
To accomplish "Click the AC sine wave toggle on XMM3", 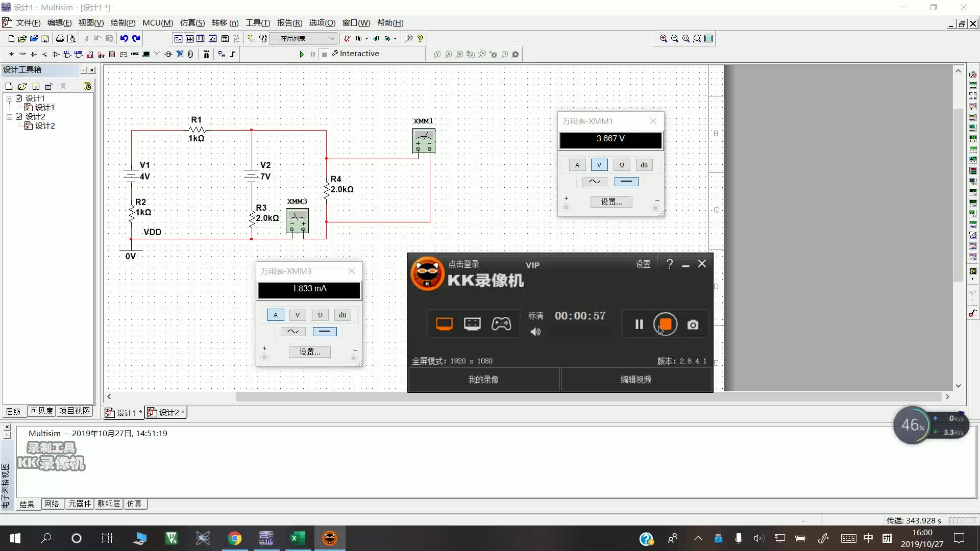I will (x=293, y=331).
